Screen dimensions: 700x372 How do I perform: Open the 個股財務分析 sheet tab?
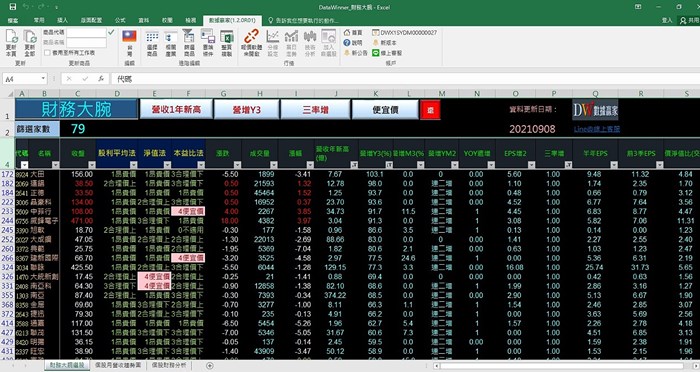[169, 365]
